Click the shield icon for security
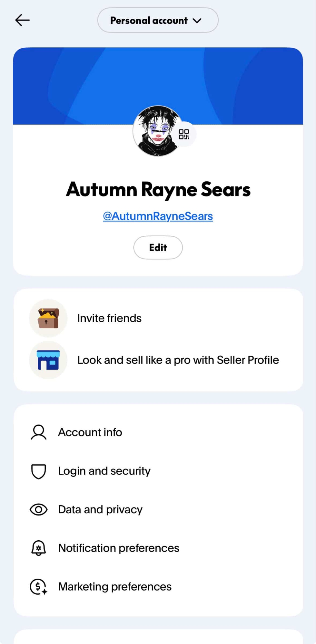Screen dimensions: 316x644 [x=39, y=471]
